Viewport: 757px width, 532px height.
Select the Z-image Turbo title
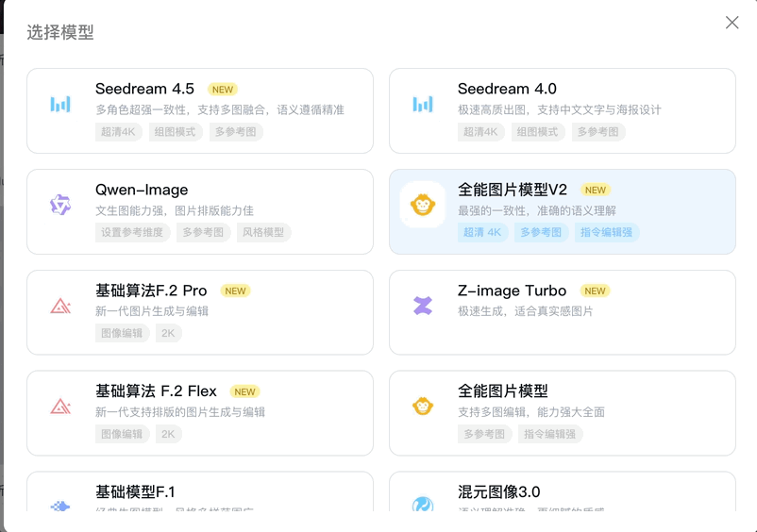(512, 291)
